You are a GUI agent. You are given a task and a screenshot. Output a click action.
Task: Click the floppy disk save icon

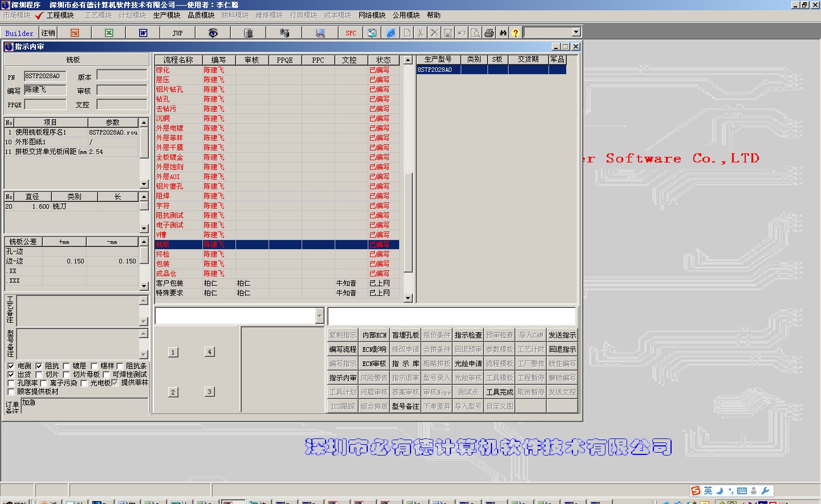448,33
